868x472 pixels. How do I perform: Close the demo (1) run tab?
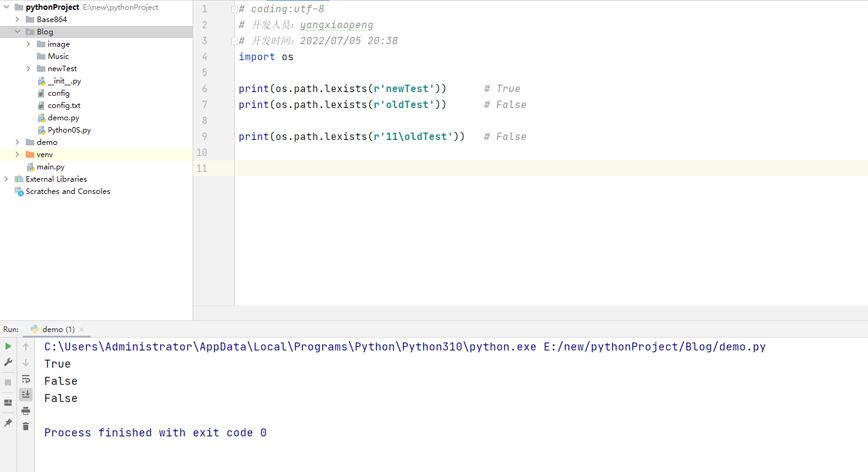(82, 330)
